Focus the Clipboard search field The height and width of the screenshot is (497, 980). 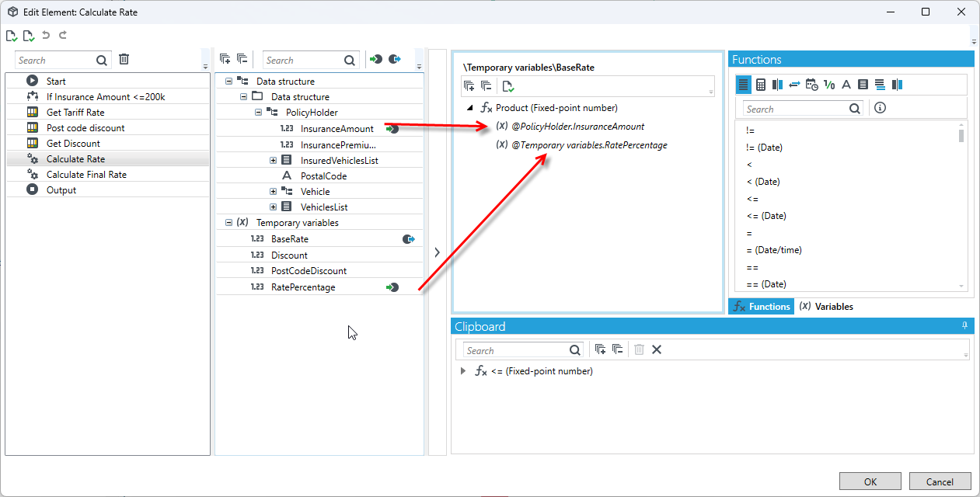click(516, 350)
